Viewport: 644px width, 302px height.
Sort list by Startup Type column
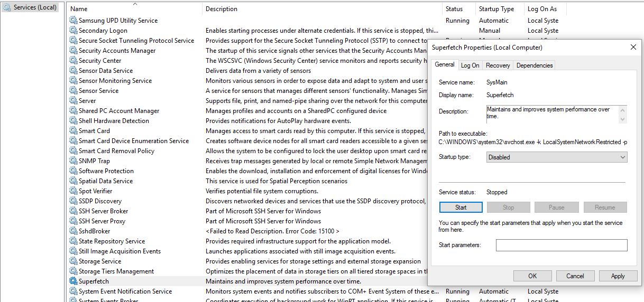[496, 9]
